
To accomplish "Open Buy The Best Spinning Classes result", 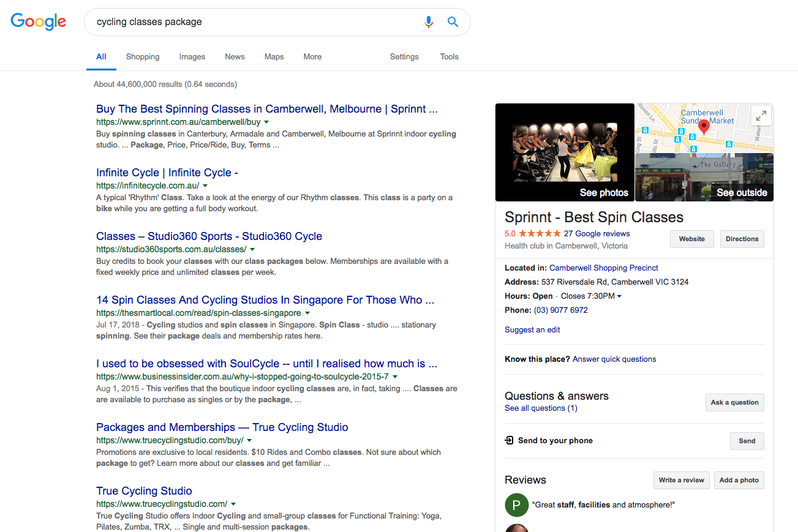I will (x=267, y=109).
